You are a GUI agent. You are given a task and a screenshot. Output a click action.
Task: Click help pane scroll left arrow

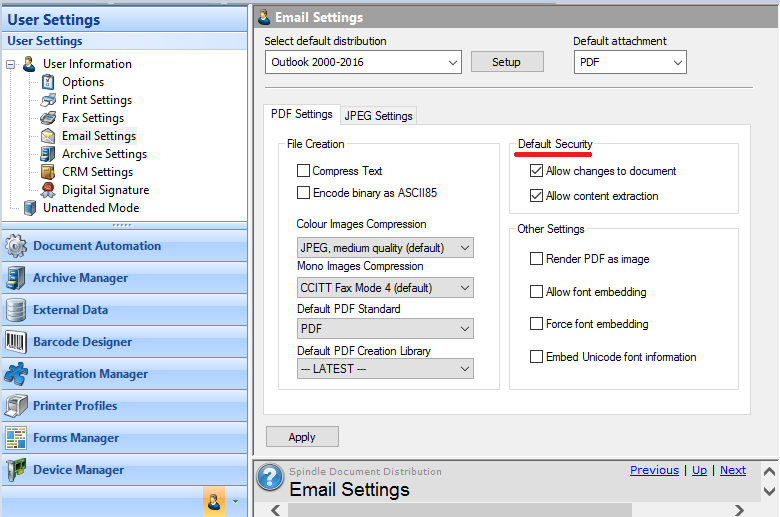coord(276,510)
